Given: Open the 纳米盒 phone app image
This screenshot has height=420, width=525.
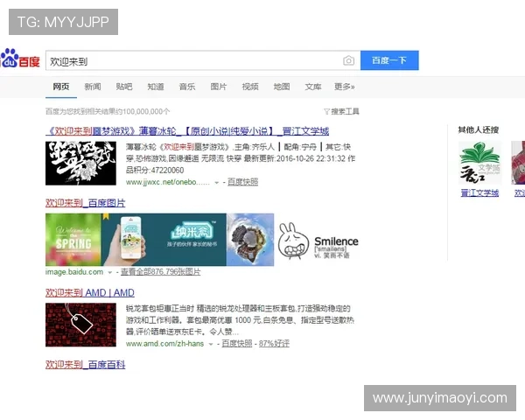Looking at the screenshot, I should click(x=164, y=240).
